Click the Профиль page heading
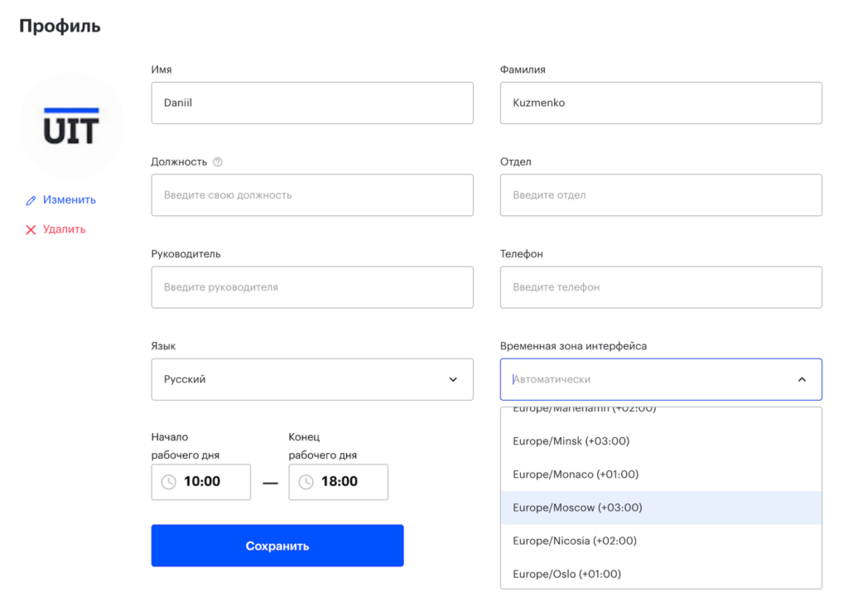This screenshot has width=848, height=616. pyautogui.click(x=60, y=26)
